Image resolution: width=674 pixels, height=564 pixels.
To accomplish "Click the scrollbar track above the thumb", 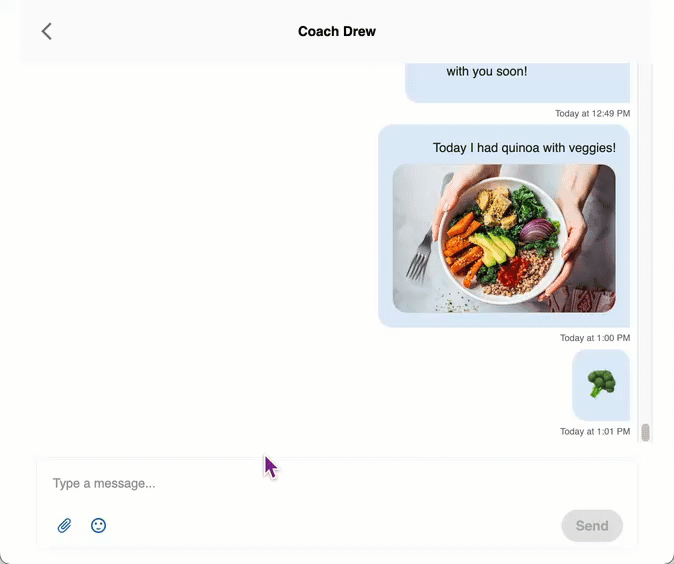I will [x=645, y=243].
